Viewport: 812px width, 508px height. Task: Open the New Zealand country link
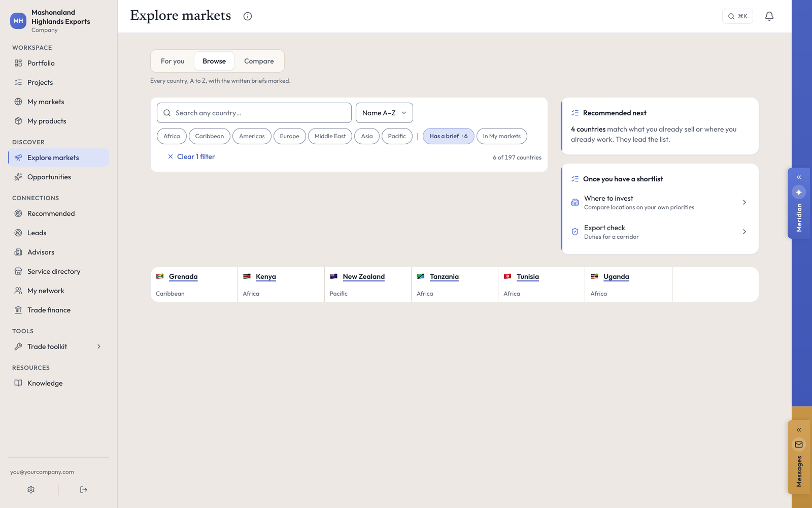point(364,276)
